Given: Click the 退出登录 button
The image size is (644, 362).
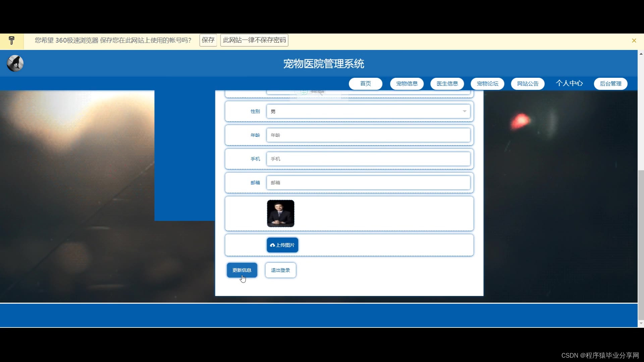Looking at the screenshot, I should point(280,270).
